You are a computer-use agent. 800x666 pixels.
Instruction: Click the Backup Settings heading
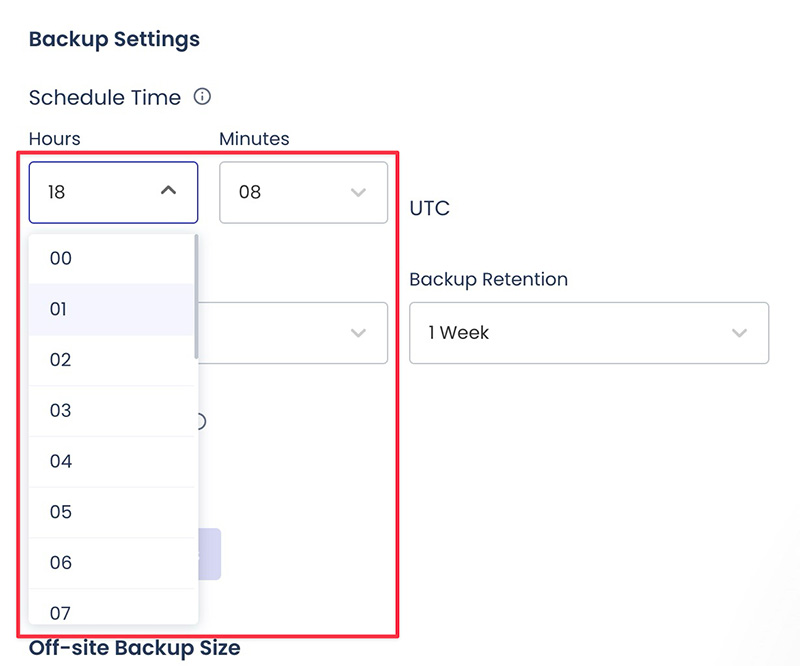pyautogui.click(x=114, y=40)
